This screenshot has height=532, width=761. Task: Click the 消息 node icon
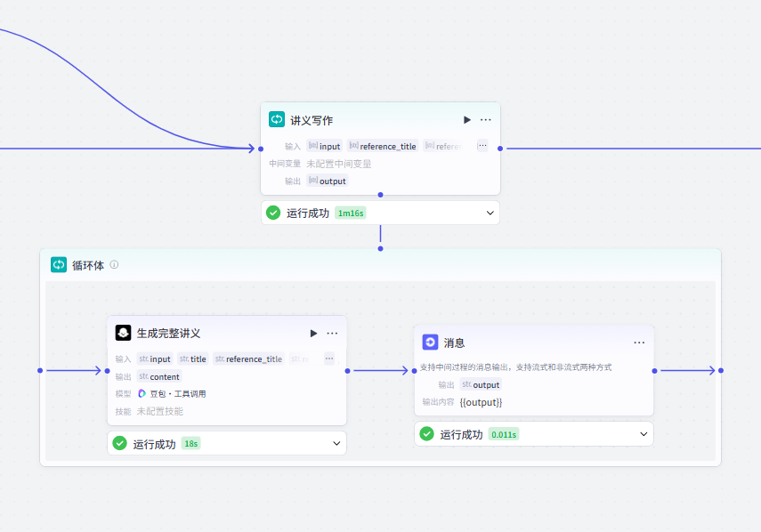coord(431,343)
